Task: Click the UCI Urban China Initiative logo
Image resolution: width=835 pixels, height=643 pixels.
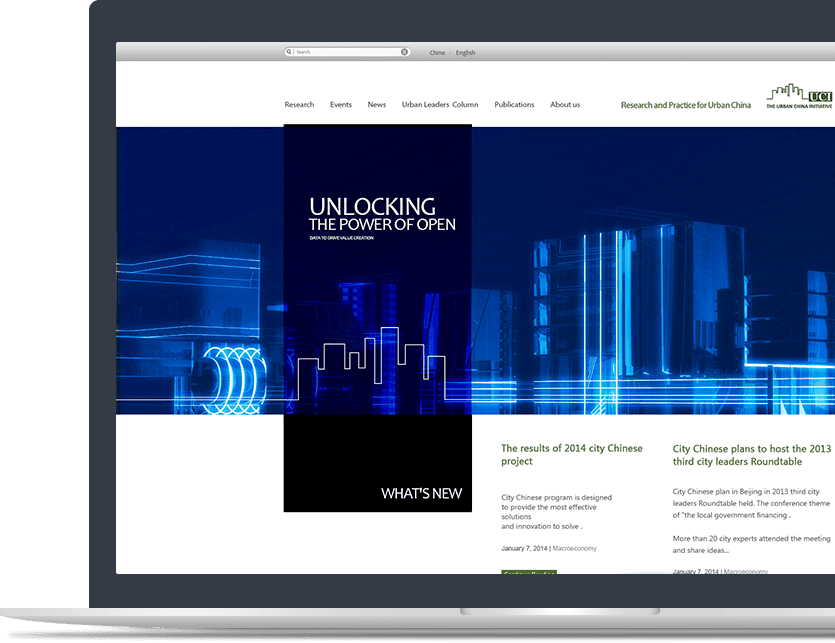Action: pyautogui.click(x=800, y=96)
